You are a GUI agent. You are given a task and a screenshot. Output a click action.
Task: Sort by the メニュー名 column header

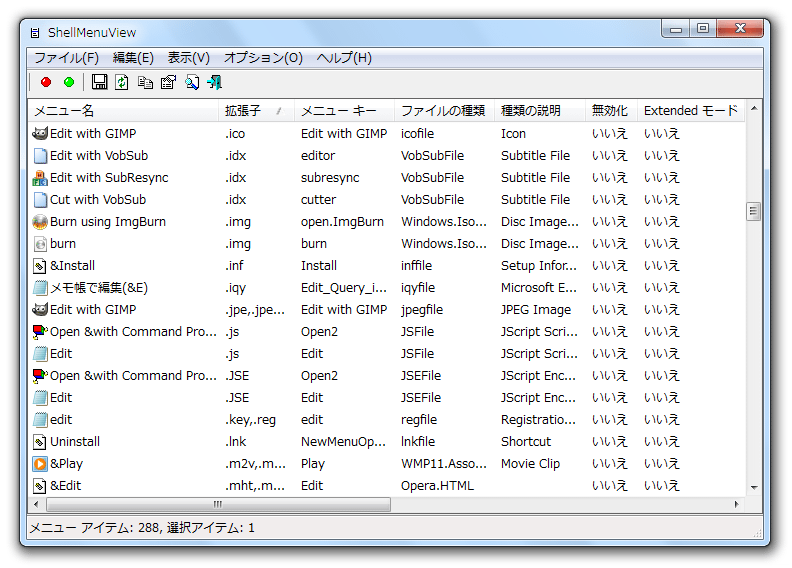pyautogui.click(x=124, y=111)
